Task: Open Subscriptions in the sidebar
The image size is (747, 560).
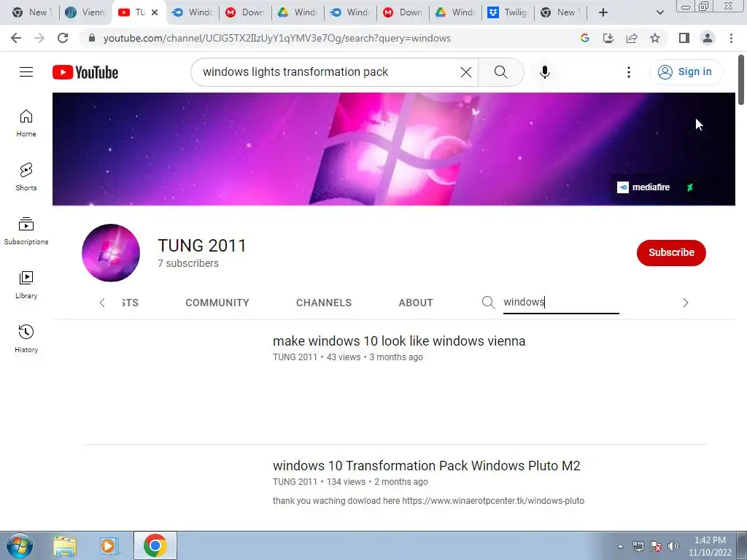Action: point(26,231)
